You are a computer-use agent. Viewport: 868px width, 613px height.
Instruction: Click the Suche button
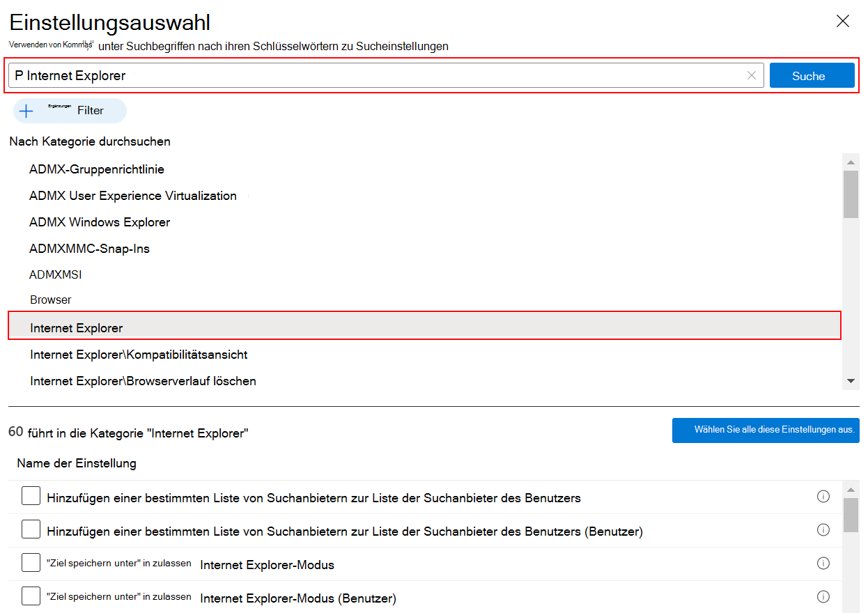pyautogui.click(x=812, y=76)
